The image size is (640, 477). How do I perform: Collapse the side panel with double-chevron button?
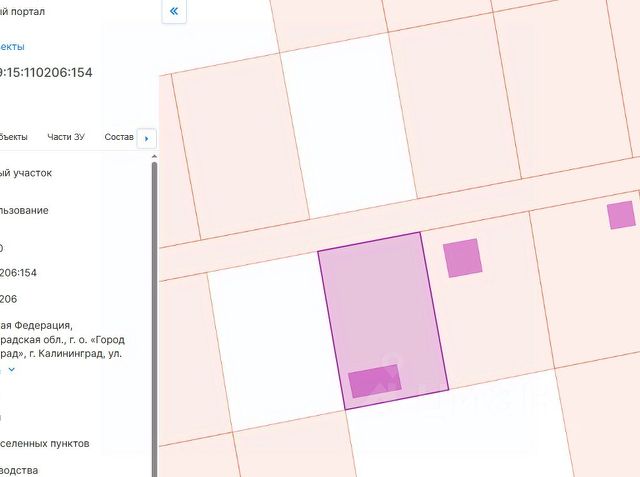point(174,11)
